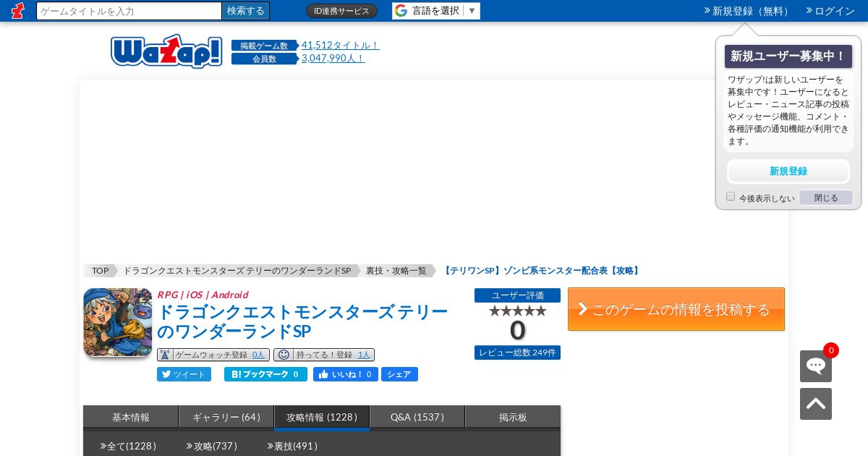Image resolution: width=868 pixels, height=456 pixels.
Task: Click the Twitter ツイート button
Action: [x=184, y=374]
